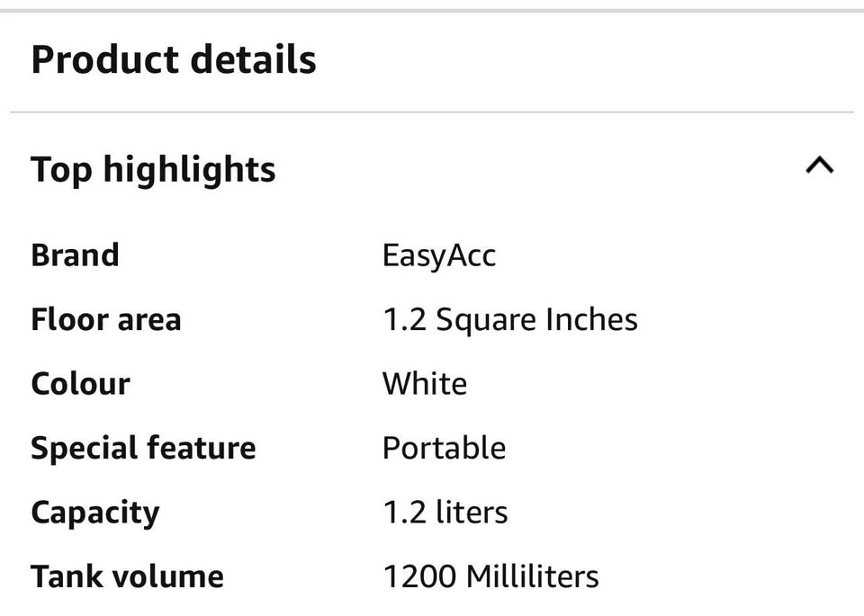Image resolution: width=864 pixels, height=616 pixels.
Task: Select the Top highlights section title
Action: pyautogui.click(x=153, y=169)
